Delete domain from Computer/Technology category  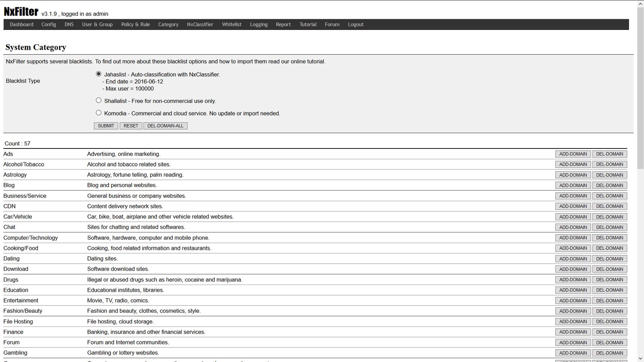[610, 238]
